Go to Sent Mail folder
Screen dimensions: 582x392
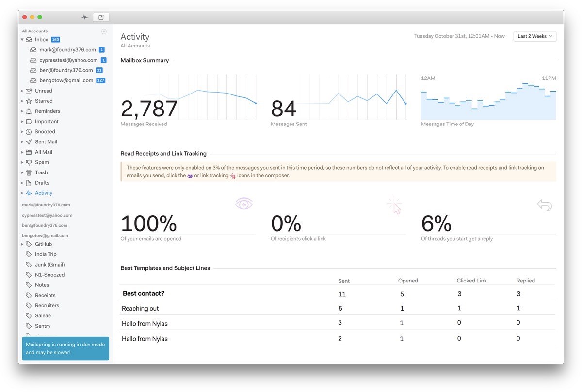coord(46,142)
